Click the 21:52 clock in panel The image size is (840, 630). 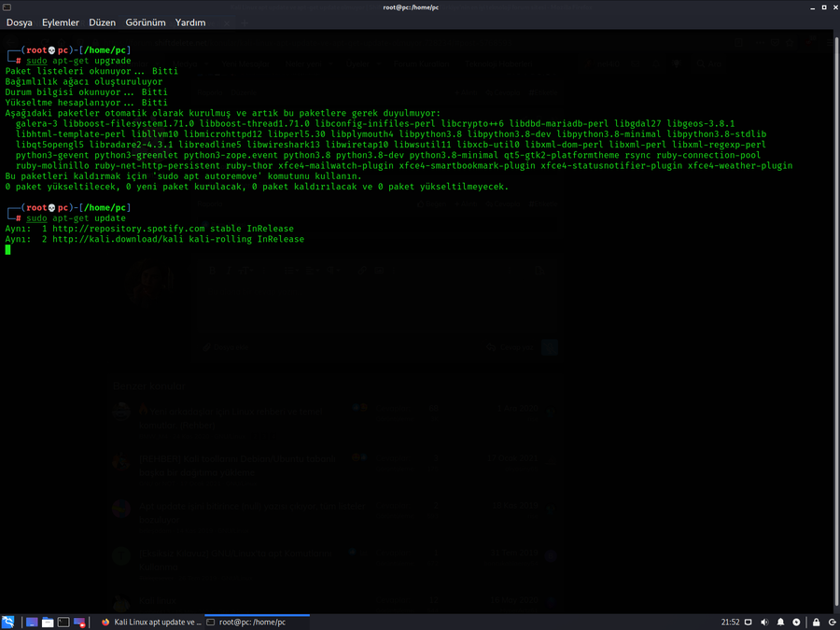pos(730,622)
